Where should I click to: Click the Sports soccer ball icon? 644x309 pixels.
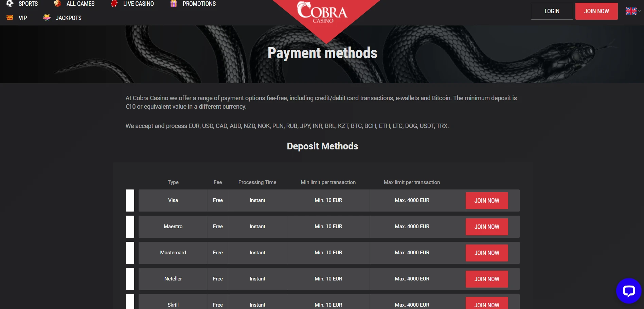point(10,4)
